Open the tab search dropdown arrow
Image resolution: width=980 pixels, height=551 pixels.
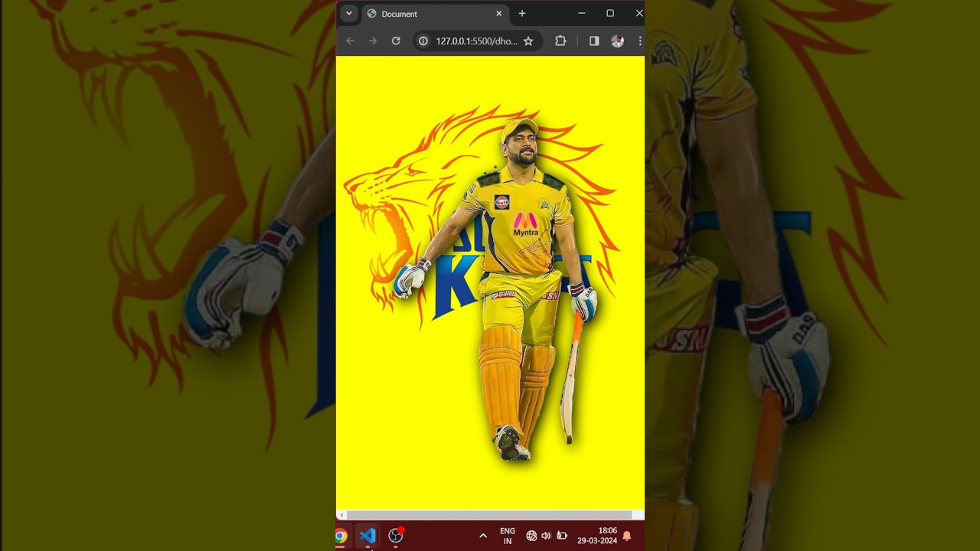coord(349,13)
